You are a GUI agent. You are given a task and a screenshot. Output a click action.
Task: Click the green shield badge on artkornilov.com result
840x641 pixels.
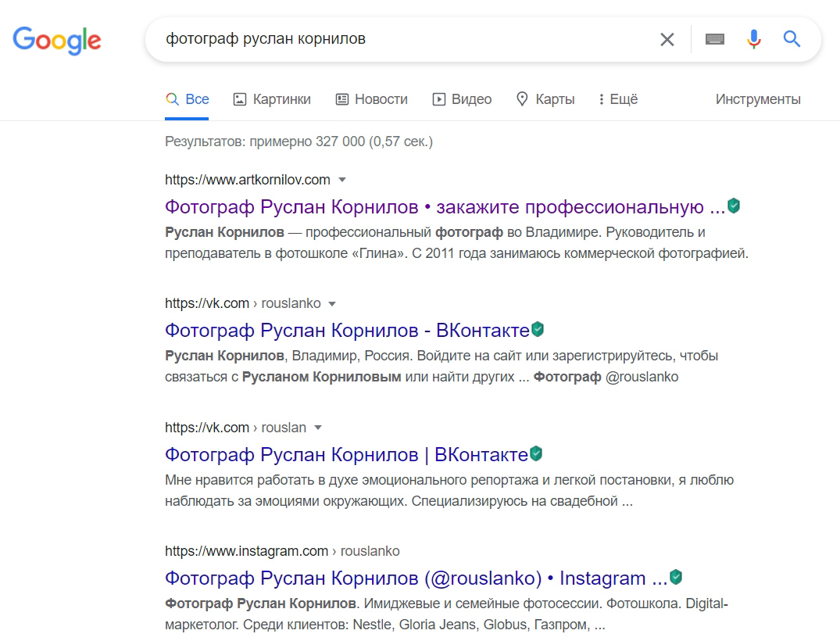(733, 205)
